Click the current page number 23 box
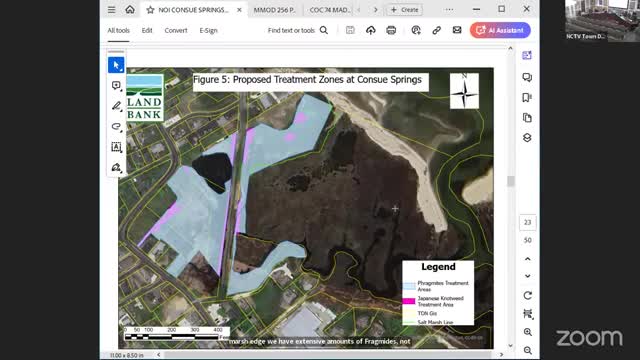Image resolution: width=640 pixels, height=360 pixels. (527, 222)
